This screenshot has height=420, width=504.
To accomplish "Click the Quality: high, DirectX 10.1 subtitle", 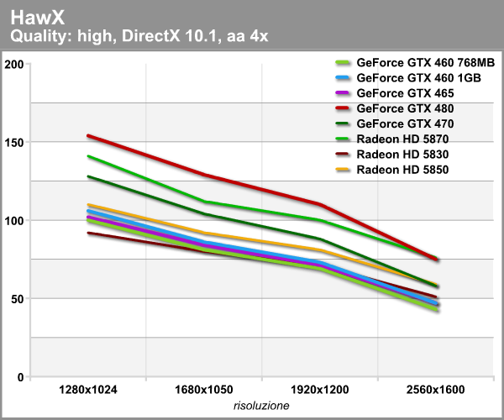I will click(x=139, y=36).
